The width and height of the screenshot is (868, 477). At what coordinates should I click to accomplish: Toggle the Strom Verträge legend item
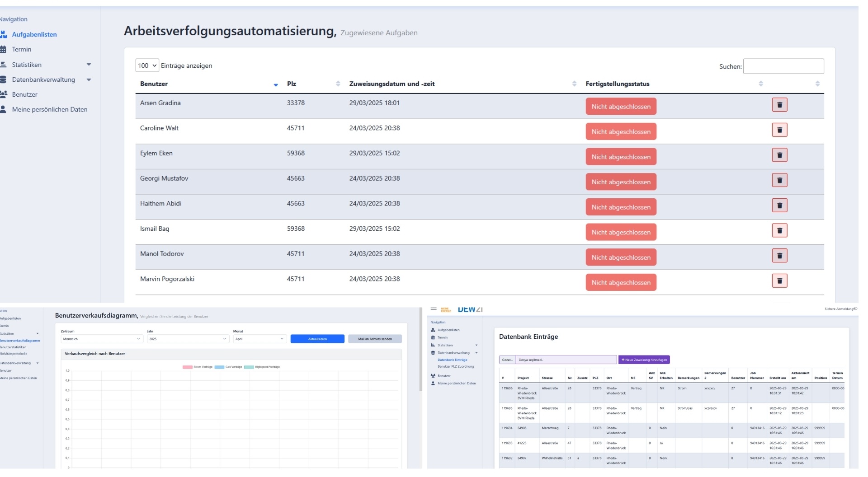(x=197, y=367)
